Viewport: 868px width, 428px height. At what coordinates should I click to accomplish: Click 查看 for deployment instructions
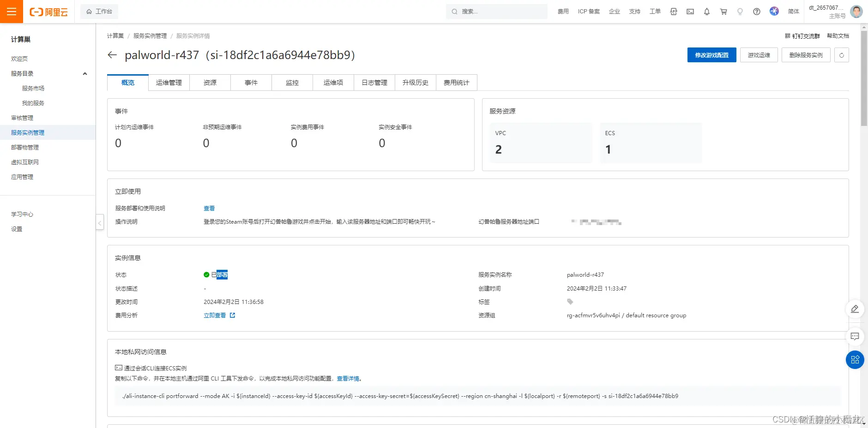209,208
